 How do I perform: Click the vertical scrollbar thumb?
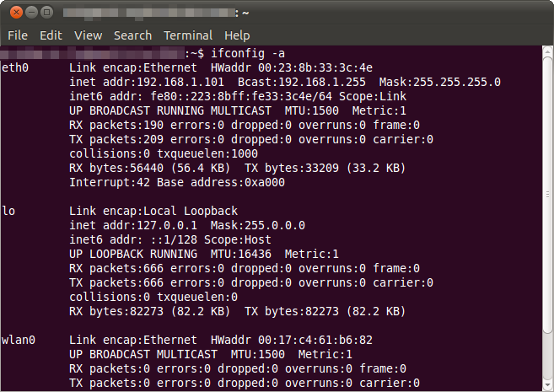(547, 195)
